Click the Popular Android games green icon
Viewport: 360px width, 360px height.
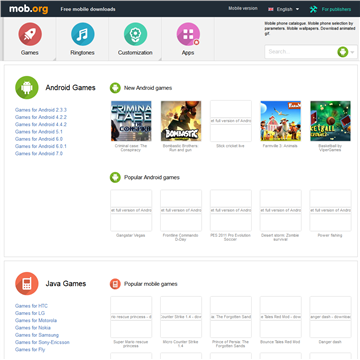[115, 177]
